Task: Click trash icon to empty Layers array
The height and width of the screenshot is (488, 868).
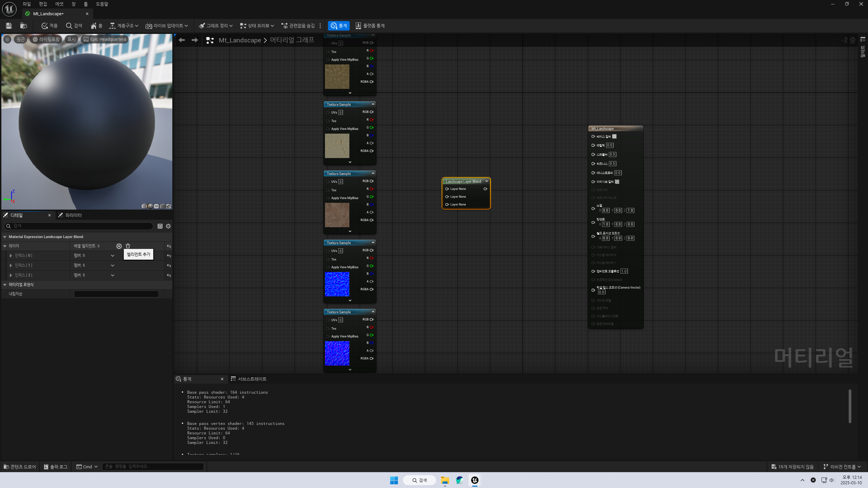Action: click(x=128, y=246)
